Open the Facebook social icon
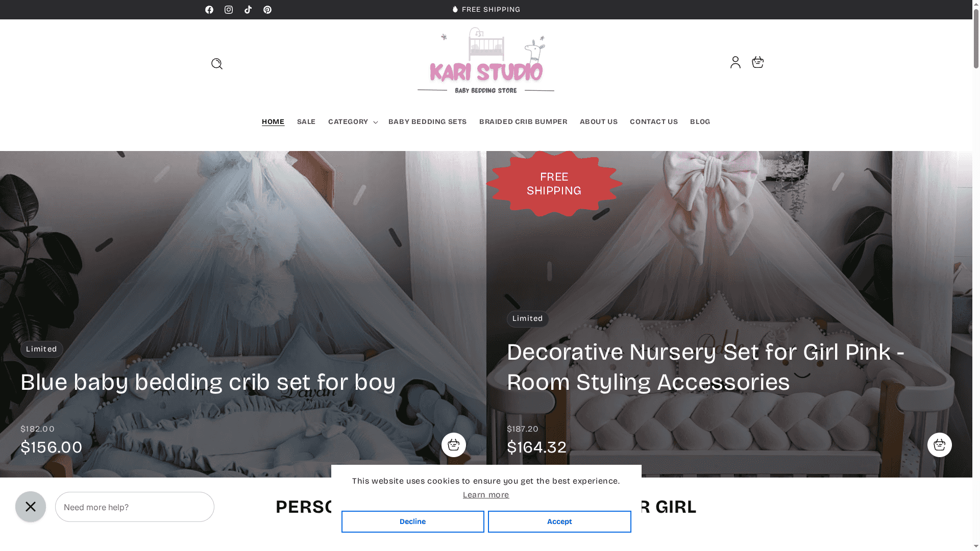The width and height of the screenshot is (980, 551). (209, 9)
